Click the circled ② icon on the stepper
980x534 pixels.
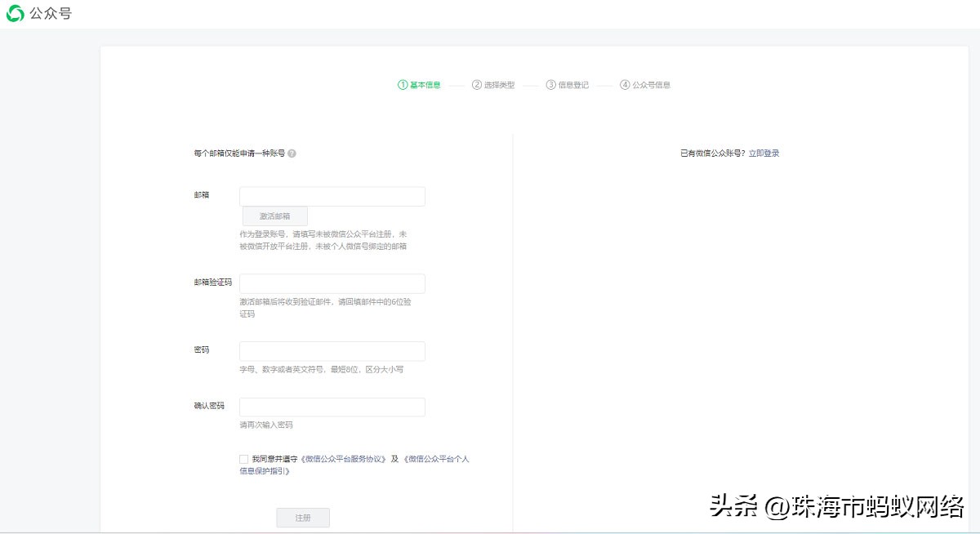pyautogui.click(x=477, y=84)
